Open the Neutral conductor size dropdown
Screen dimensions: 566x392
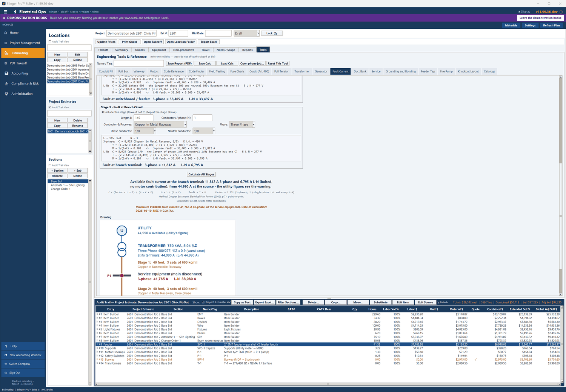click(x=214, y=131)
